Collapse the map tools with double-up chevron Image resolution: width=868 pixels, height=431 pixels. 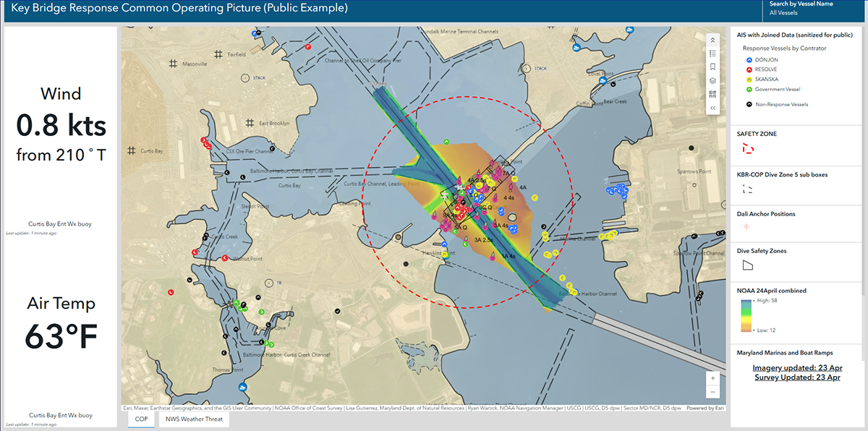coord(712,40)
